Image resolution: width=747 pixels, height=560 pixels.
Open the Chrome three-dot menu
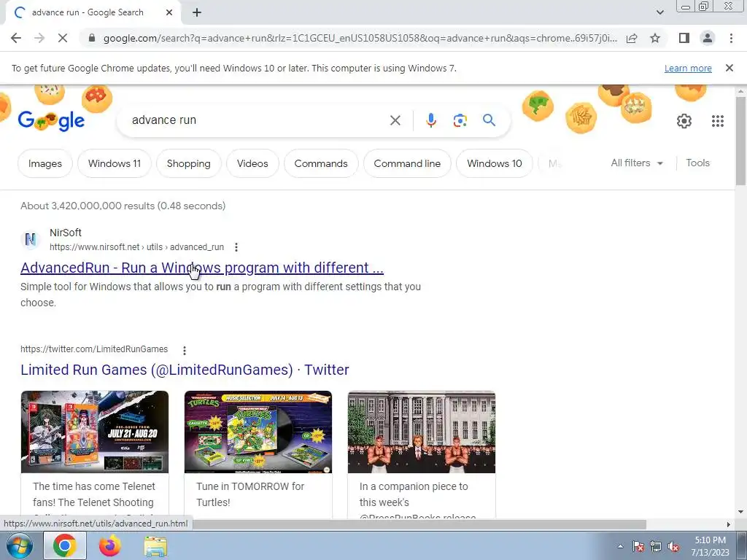[x=731, y=38]
